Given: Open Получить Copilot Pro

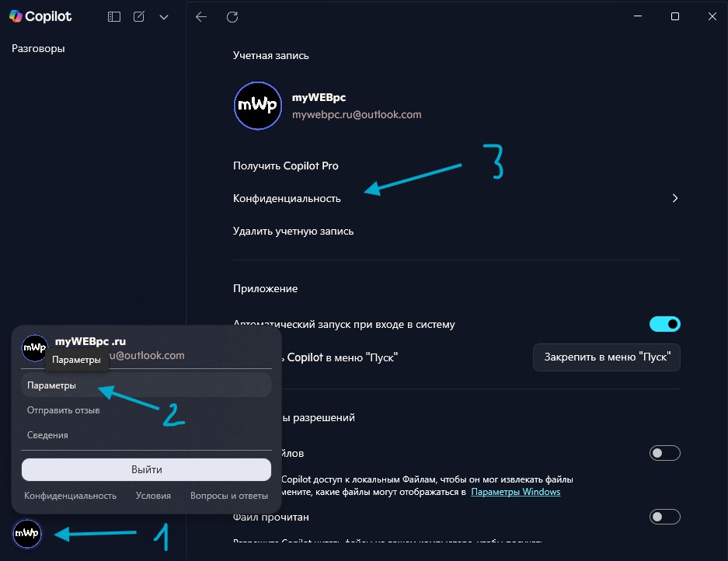Looking at the screenshot, I should pos(286,166).
